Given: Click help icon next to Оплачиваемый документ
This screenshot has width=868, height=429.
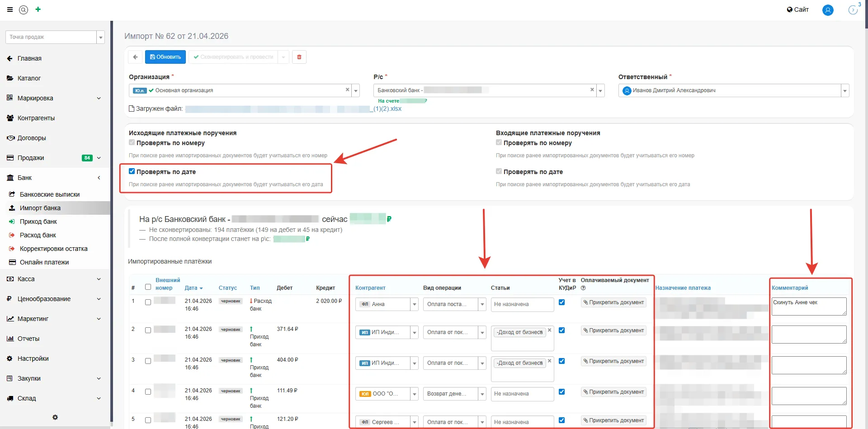Looking at the screenshot, I should (583, 288).
